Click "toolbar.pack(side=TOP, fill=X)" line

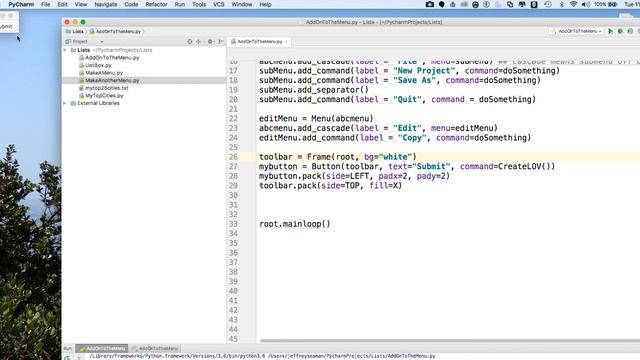pyautogui.click(x=331, y=186)
